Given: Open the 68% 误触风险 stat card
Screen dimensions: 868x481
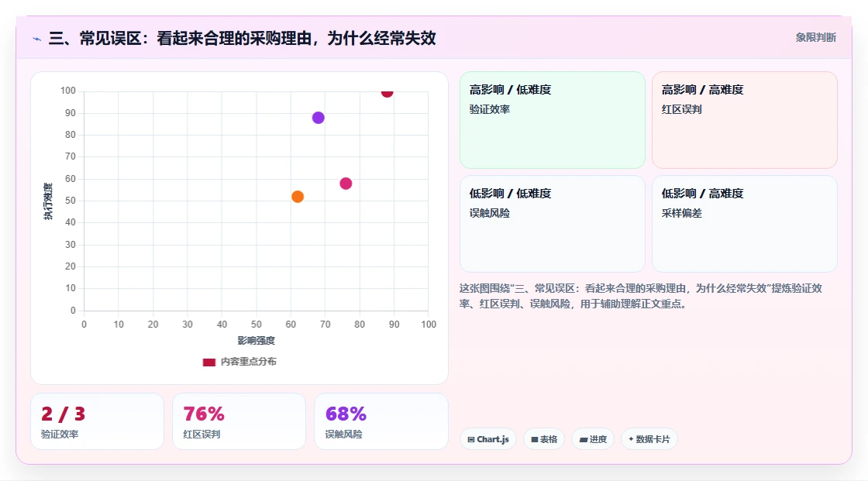Looking at the screenshot, I should coord(381,421).
